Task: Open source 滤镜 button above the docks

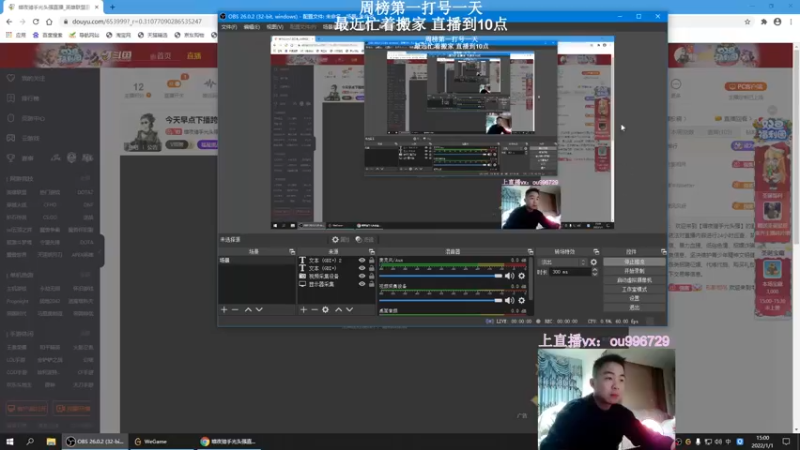Action: [x=365, y=239]
